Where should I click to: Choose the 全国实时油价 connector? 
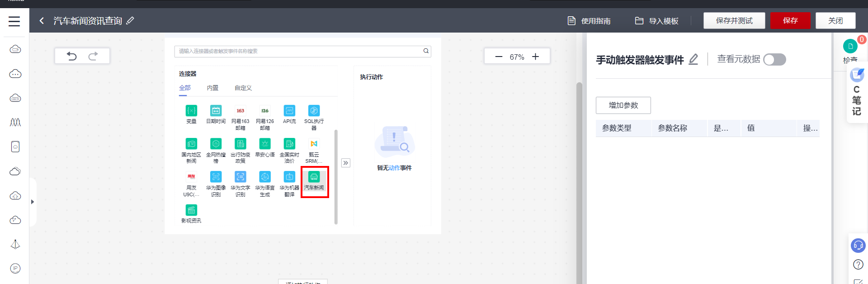289,144
